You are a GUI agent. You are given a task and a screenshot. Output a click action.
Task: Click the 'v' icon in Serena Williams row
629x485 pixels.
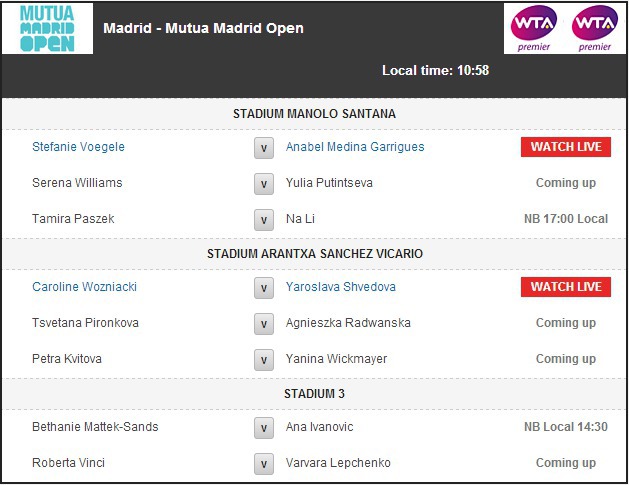(x=264, y=184)
